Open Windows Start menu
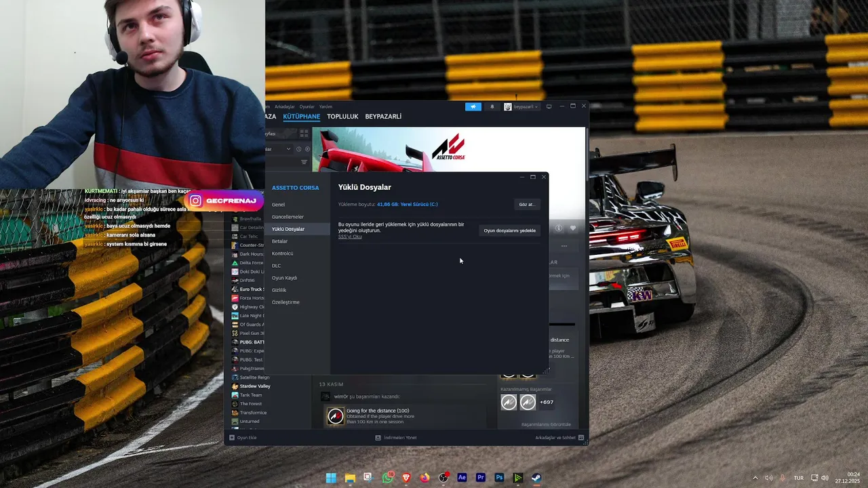The width and height of the screenshot is (868, 488). pos(331,478)
